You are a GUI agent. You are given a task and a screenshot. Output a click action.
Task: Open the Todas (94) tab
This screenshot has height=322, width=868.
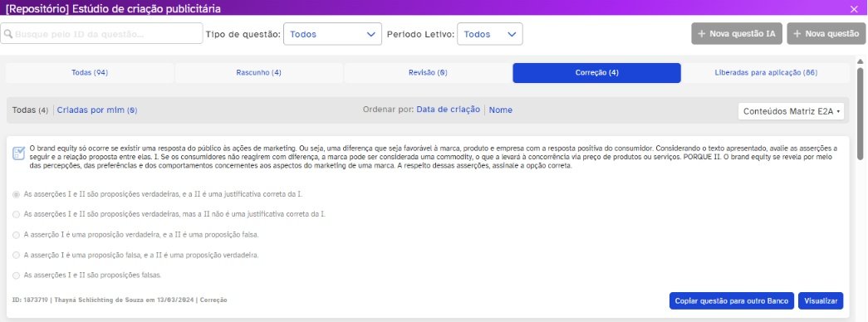[90, 73]
